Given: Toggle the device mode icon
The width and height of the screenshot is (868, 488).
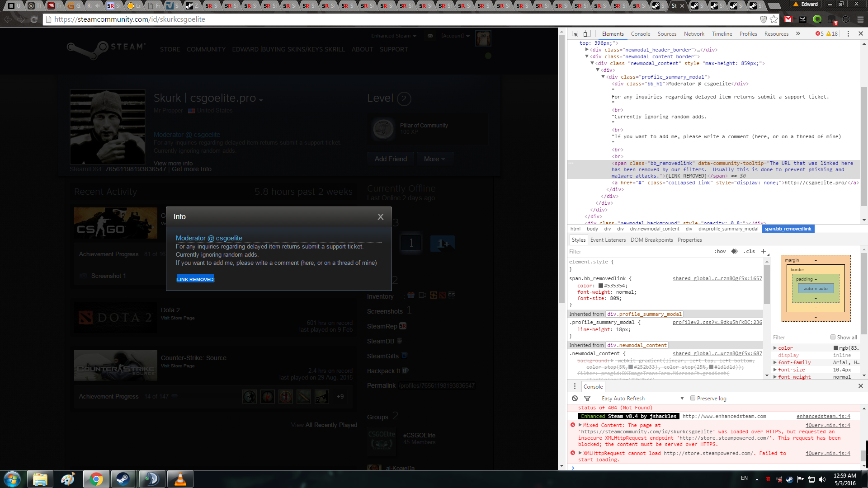Looking at the screenshot, I should [587, 34].
